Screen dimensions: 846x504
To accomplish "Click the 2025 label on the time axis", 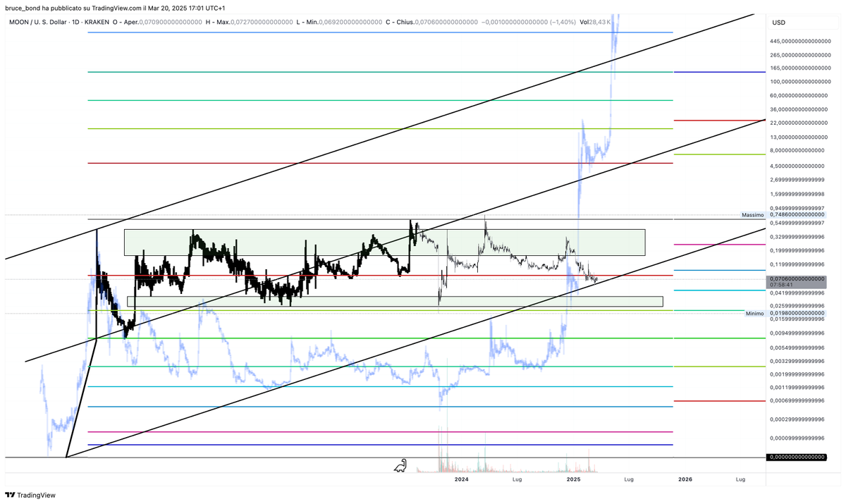I will pos(573,479).
